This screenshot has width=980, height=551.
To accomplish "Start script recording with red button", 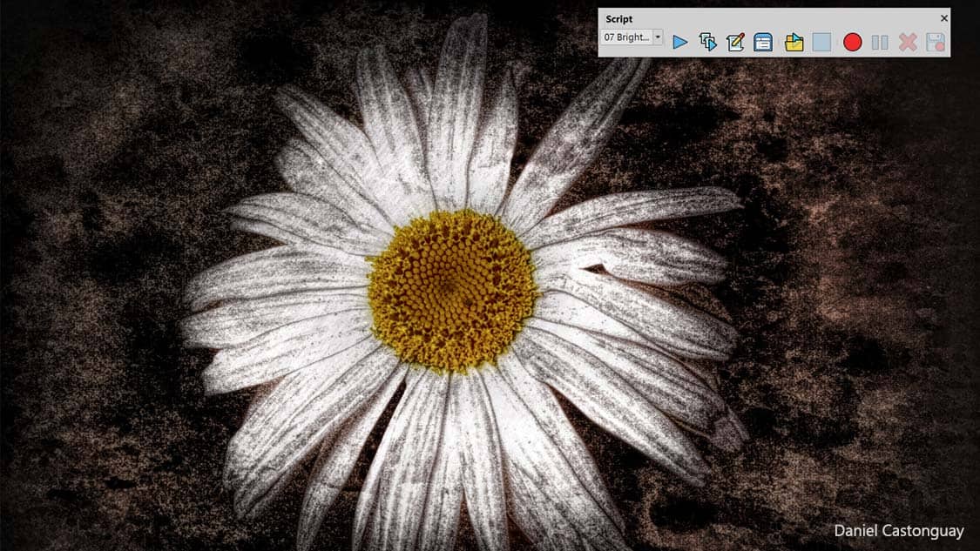I will 852,42.
